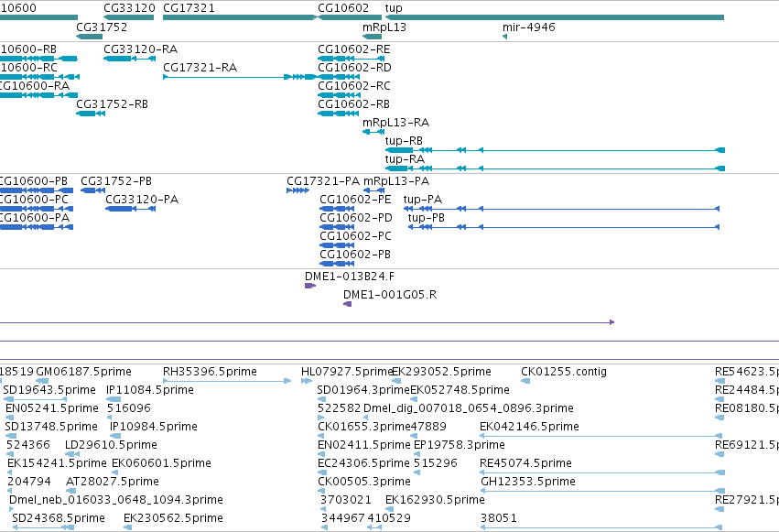
Task: Click transcript label CG31752-RB
Action: (113, 104)
